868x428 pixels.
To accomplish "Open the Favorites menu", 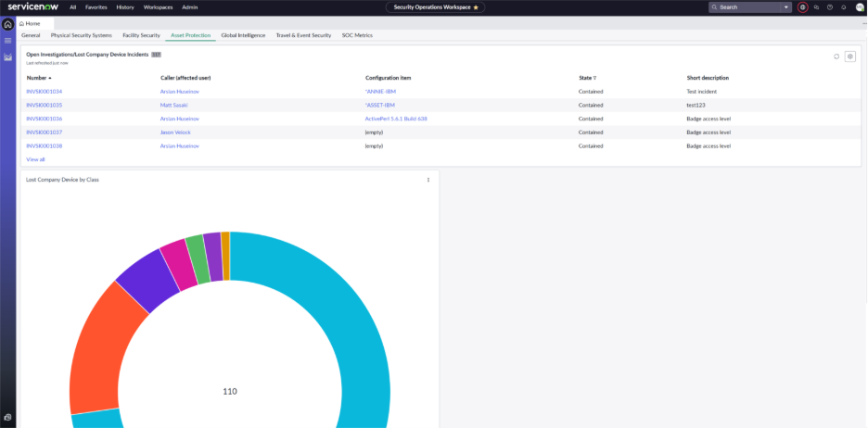I will (x=96, y=7).
